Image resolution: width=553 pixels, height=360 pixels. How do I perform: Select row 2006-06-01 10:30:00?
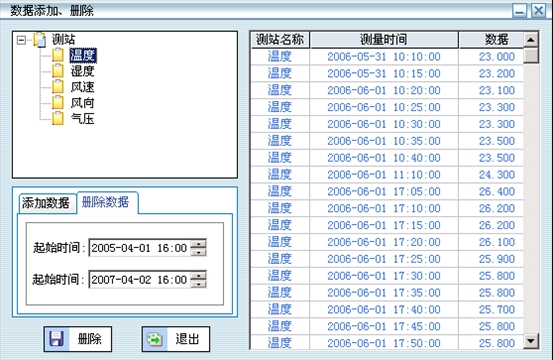pyautogui.click(x=387, y=124)
